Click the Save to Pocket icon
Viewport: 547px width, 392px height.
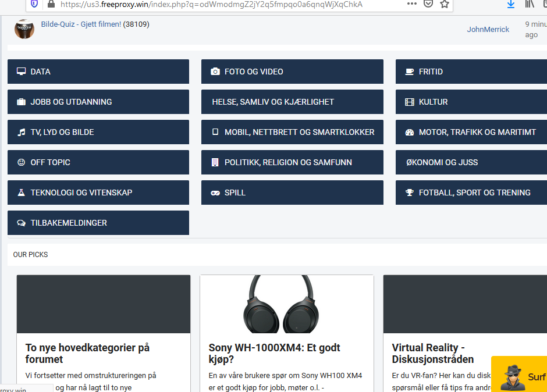428,4
